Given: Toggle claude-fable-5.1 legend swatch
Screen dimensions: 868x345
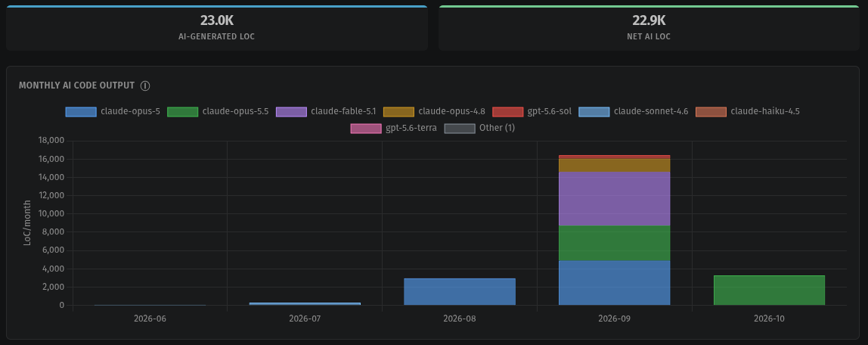Looking at the screenshot, I should 291,112.
